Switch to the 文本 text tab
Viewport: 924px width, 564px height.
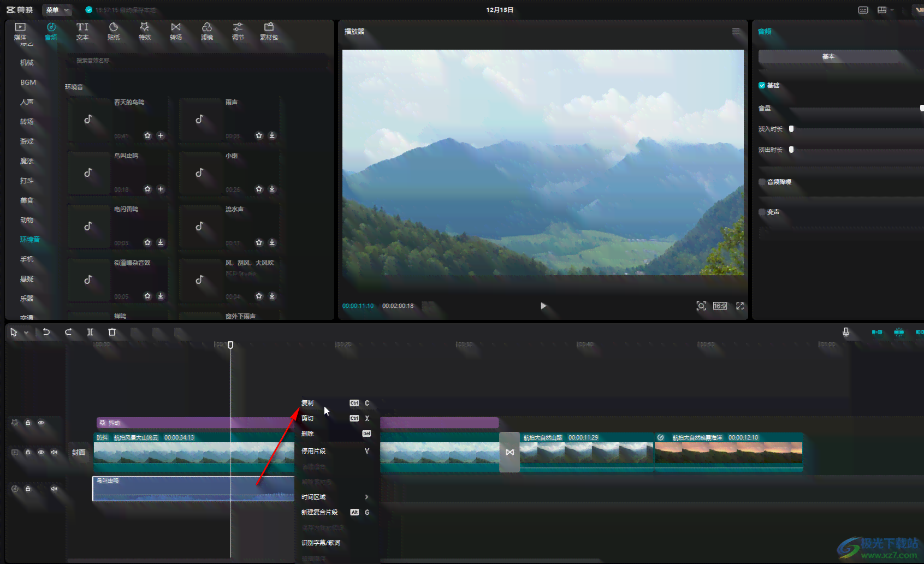(x=82, y=32)
